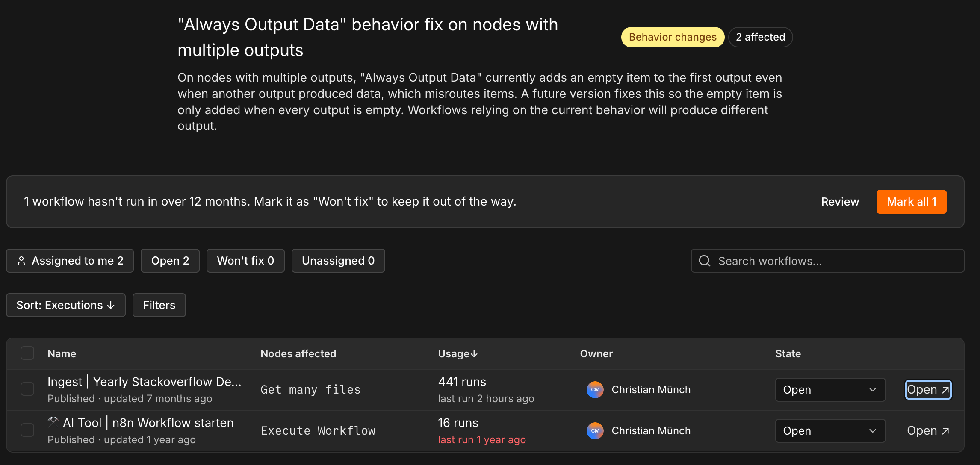Switch to Open 2 filter tab

click(x=170, y=261)
